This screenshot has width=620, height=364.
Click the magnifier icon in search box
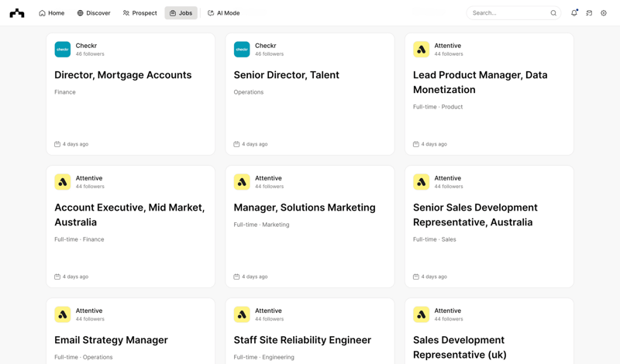[x=553, y=13]
